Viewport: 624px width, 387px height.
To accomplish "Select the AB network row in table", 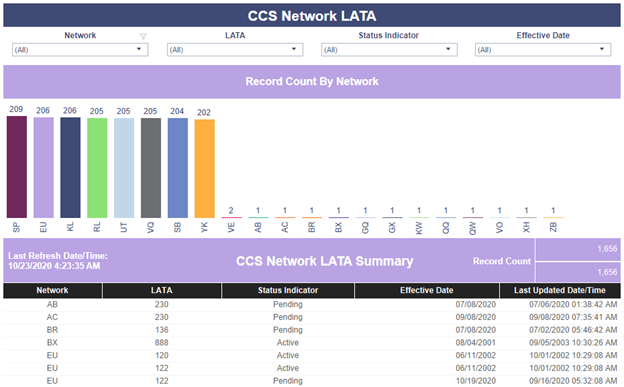I will (312, 305).
